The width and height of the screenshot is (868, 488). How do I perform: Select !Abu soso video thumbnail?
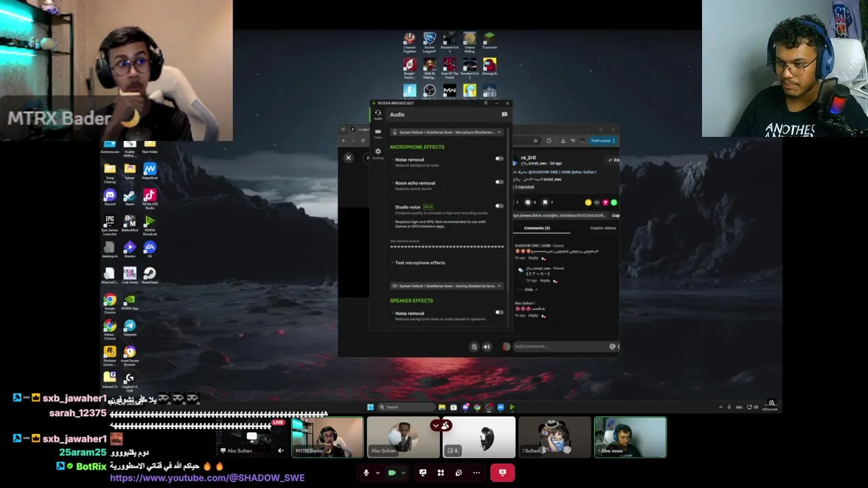click(x=630, y=437)
